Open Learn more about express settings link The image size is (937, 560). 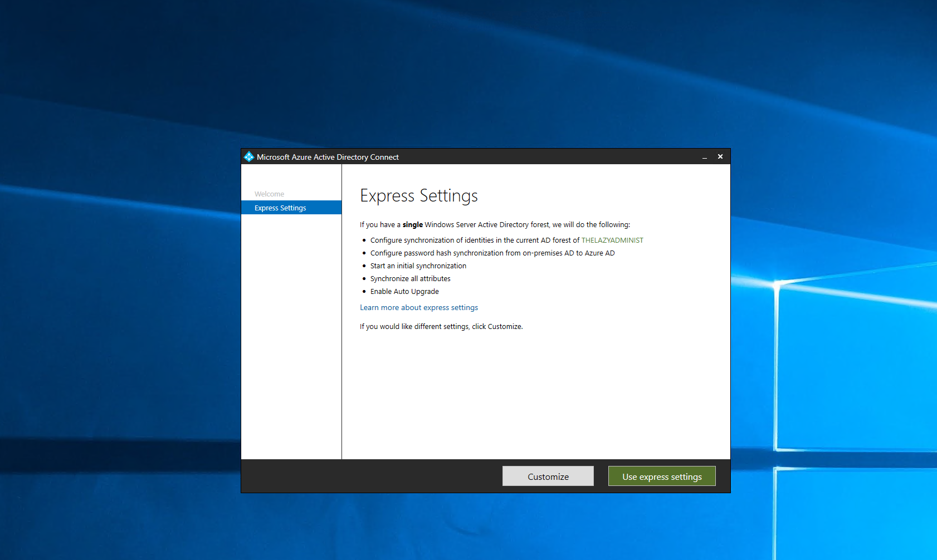tap(419, 307)
